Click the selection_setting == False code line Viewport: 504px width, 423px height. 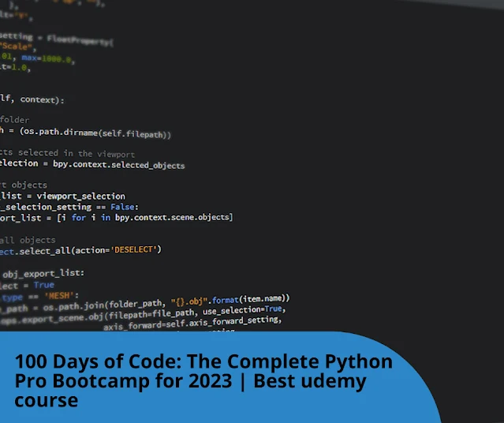[69, 207]
